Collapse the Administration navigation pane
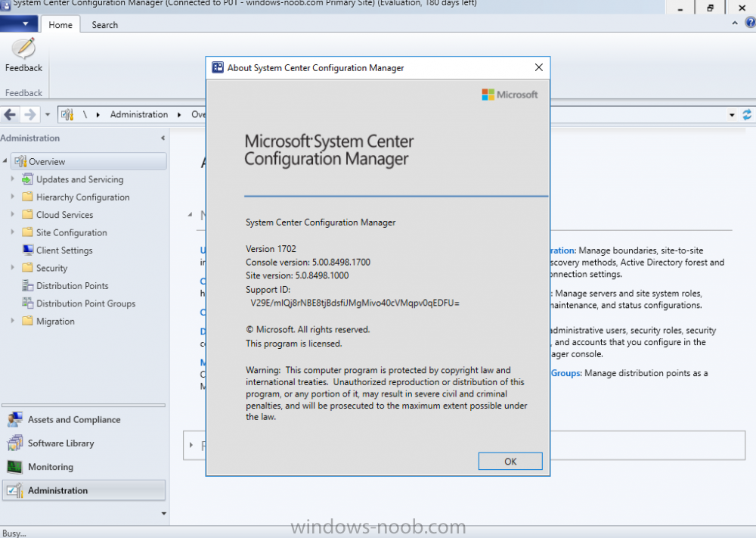Screen dimensions: 756x538 click(x=163, y=138)
